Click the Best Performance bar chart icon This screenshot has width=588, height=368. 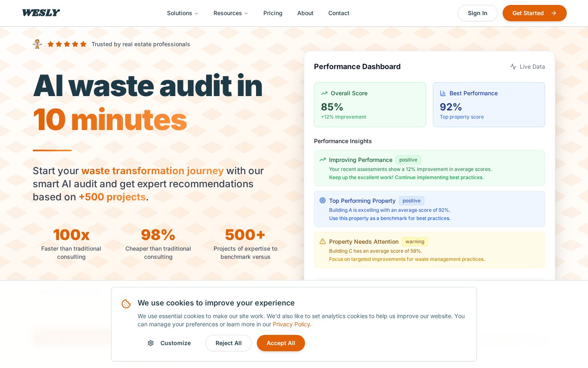click(x=443, y=93)
